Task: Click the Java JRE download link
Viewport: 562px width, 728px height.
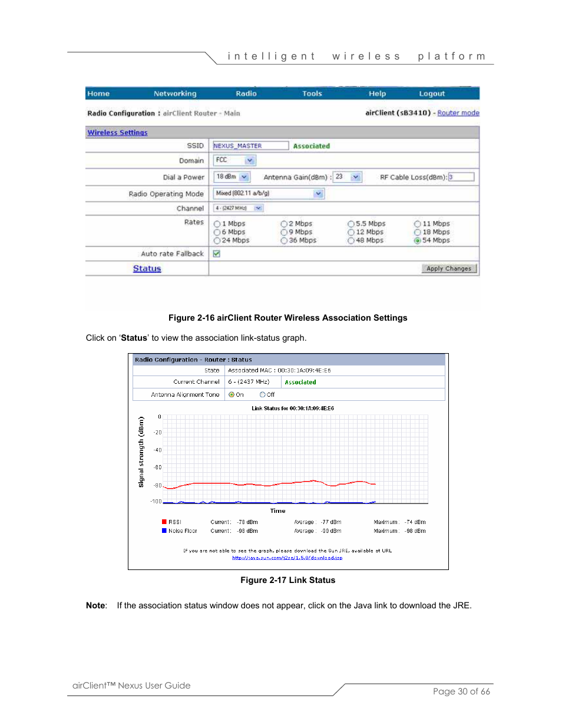Action: [287, 558]
